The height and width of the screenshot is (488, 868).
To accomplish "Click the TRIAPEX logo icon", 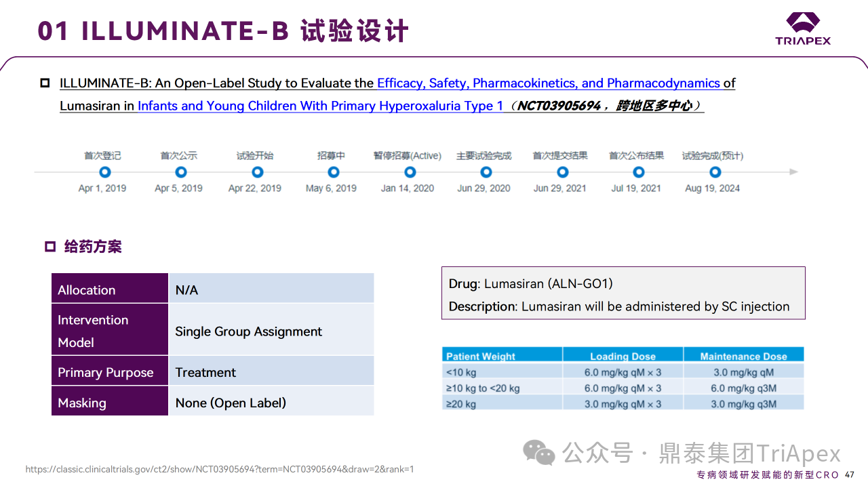I will [803, 22].
